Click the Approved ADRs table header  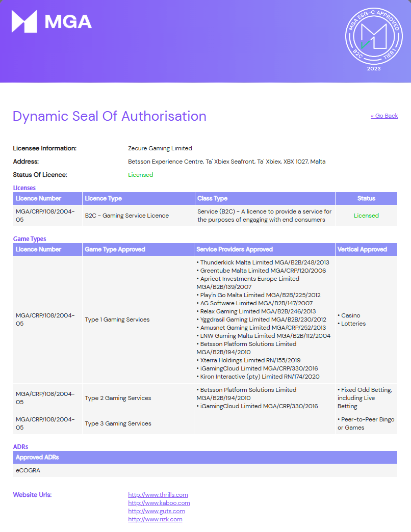tap(205, 458)
